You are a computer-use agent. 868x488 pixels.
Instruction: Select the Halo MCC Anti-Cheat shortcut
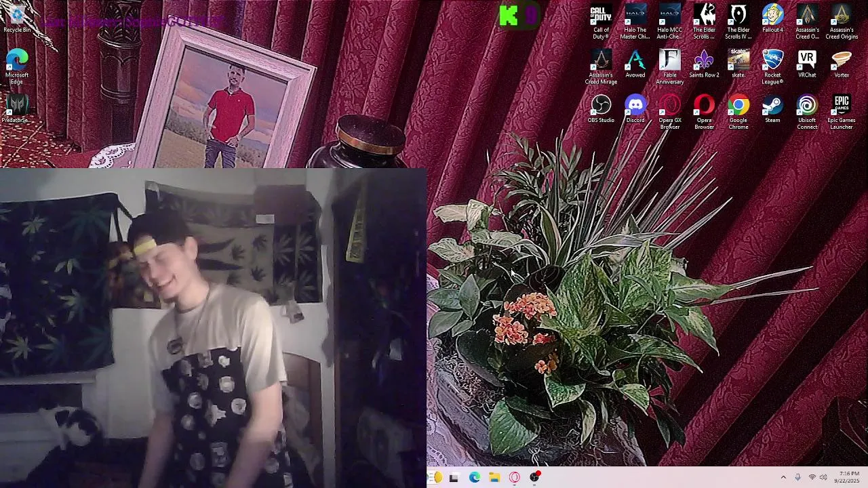click(x=669, y=20)
